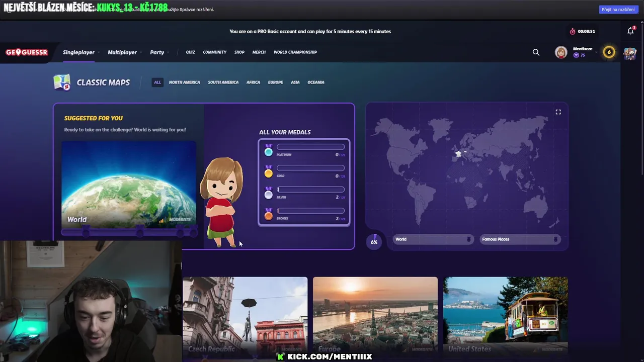644x362 pixels.
Task: Click the highlighted country marker on map
Action: coord(458,154)
